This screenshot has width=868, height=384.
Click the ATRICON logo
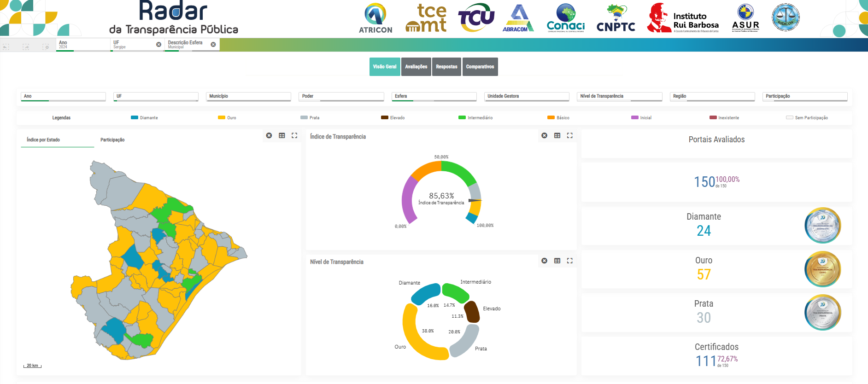375,18
